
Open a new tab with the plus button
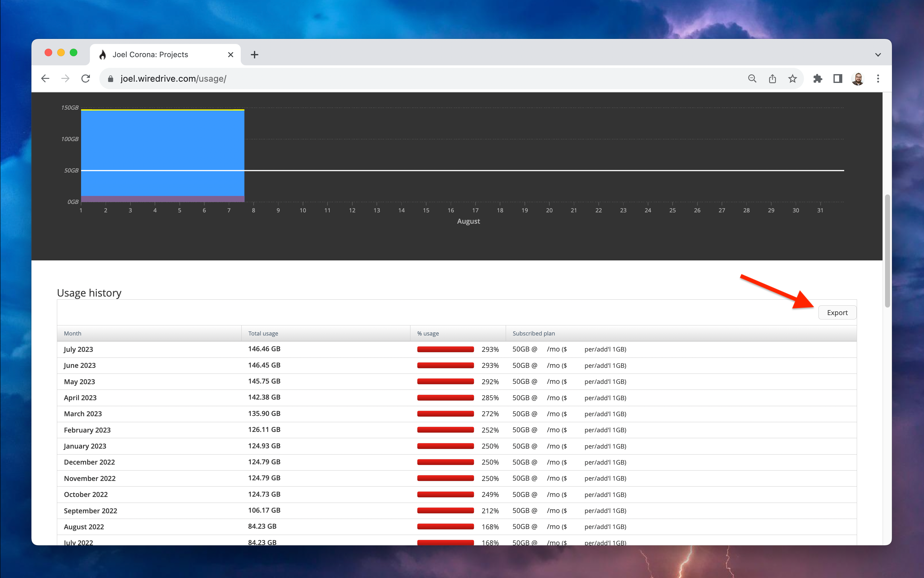tap(254, 54)
